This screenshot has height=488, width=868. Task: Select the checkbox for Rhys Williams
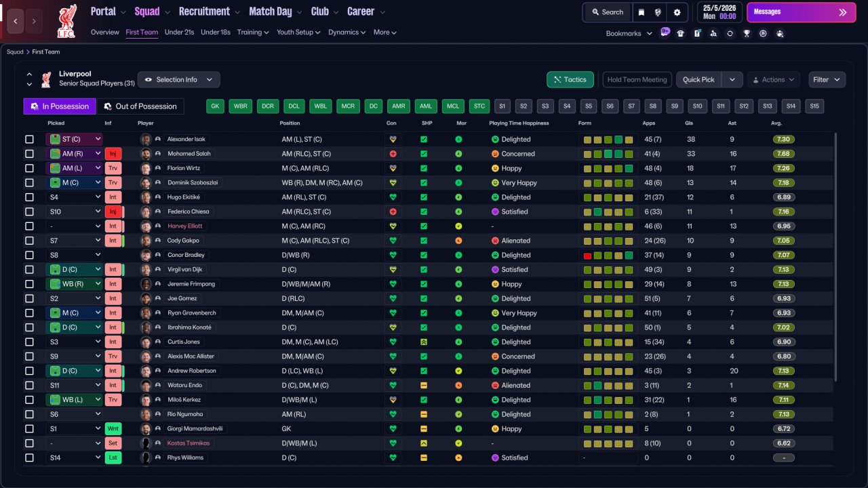29,457
